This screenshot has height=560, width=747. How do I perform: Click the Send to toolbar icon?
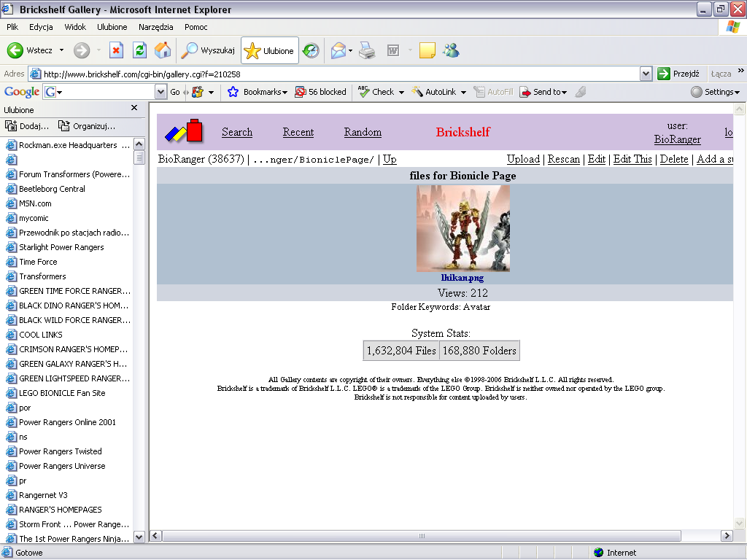525,92
